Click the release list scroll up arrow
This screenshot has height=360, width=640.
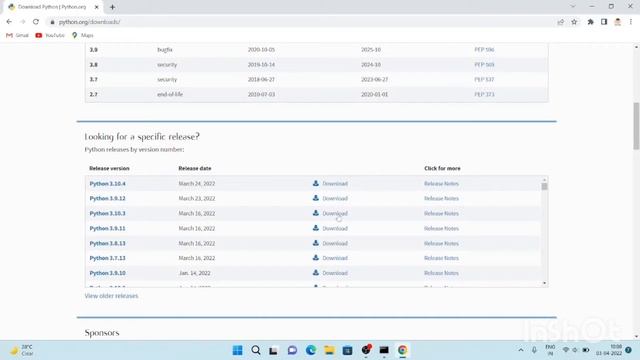(x=544, y=180)
